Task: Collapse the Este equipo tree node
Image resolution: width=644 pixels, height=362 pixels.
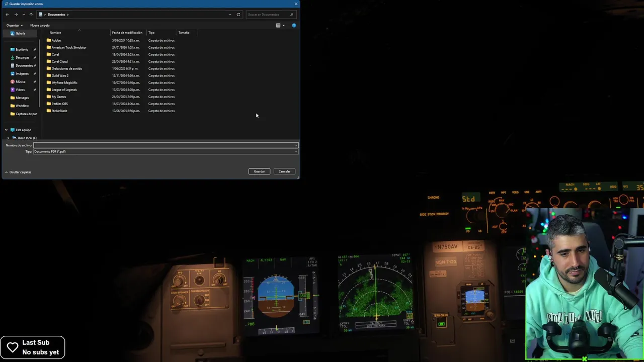Action: tap(7, 130)
